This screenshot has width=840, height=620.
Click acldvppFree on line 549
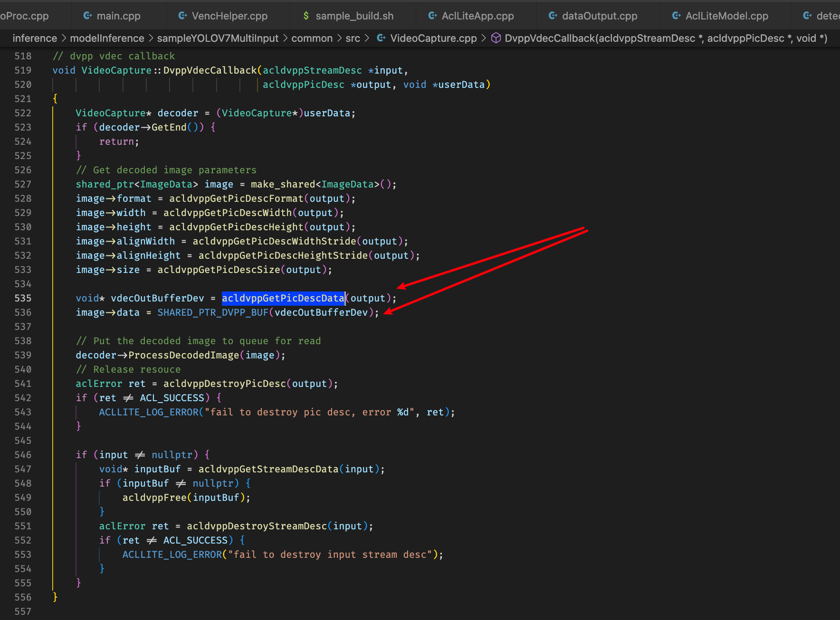click(x=154, y=498)
